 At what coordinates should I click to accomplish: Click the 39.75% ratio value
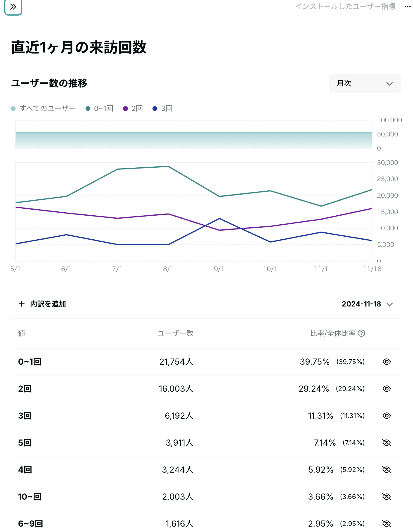315,362
